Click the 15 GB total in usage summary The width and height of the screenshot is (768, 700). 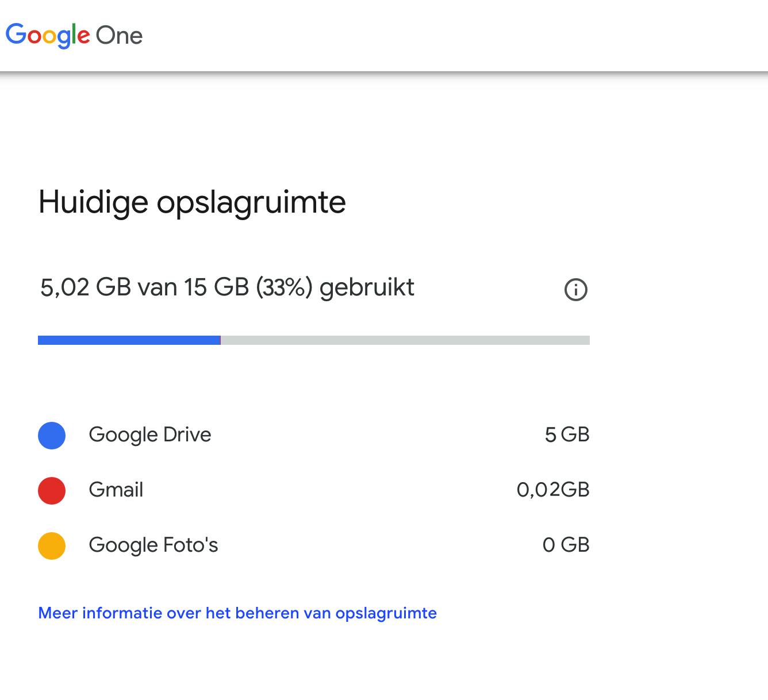216,287
